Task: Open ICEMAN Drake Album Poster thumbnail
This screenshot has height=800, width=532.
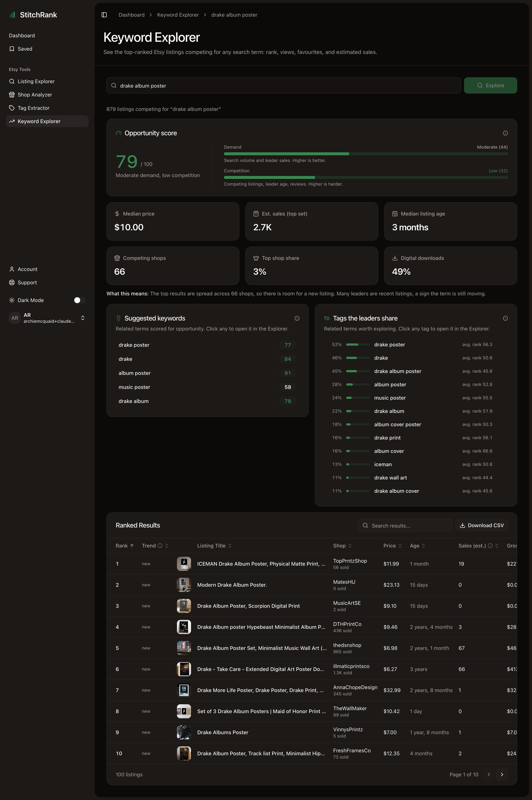Action: coord(184,564)
